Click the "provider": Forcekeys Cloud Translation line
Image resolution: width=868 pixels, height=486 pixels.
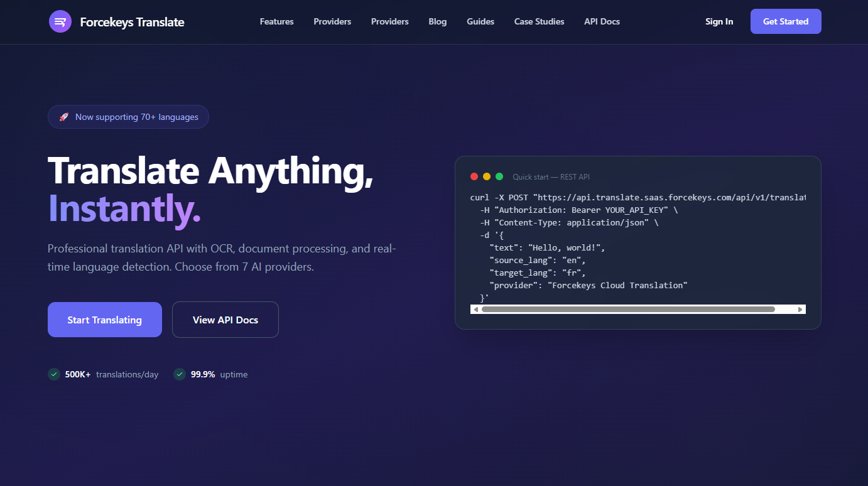[x=589, y=285]
